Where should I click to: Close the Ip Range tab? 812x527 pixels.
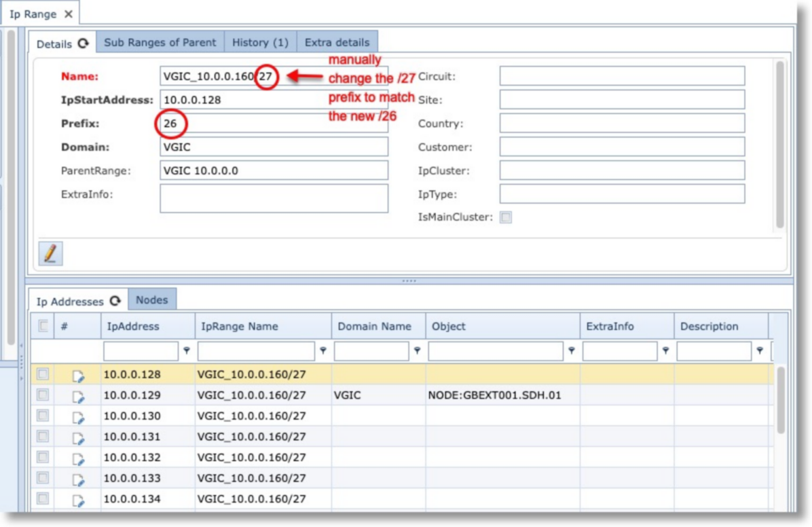tap(68, 14)
